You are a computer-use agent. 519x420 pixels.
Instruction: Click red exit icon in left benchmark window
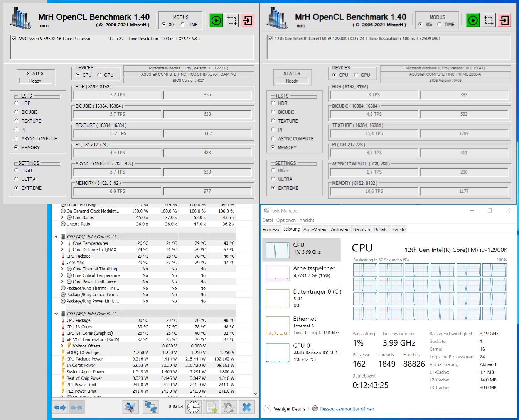[x=248, y=20]
